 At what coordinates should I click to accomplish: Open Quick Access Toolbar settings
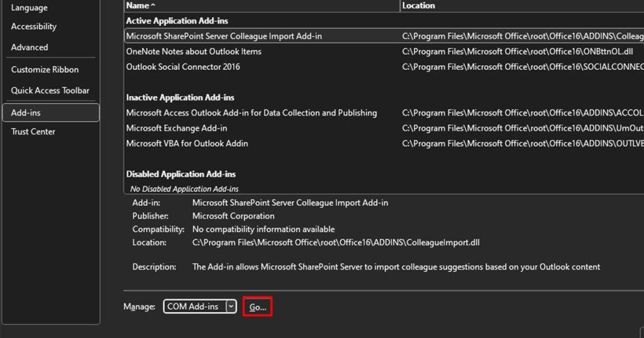(x=50, y=90)
